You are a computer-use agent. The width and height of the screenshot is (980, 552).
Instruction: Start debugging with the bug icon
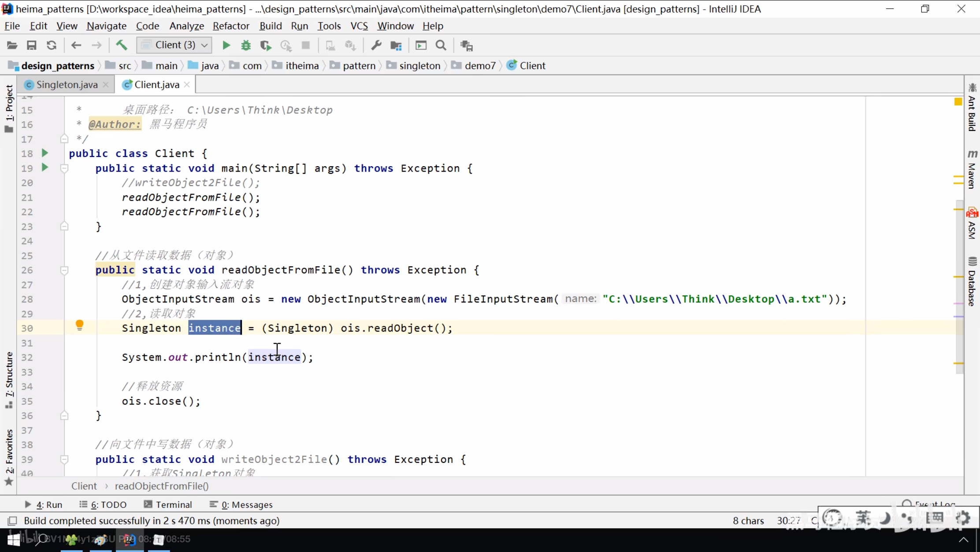[x=246, y=45]
